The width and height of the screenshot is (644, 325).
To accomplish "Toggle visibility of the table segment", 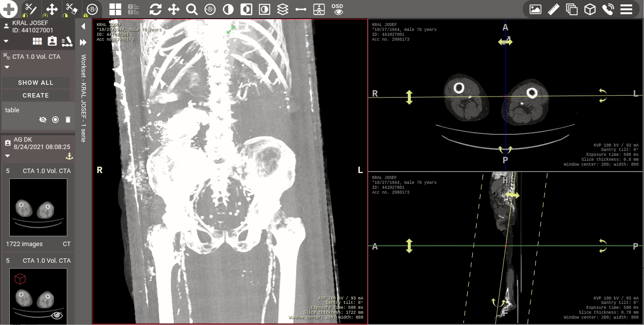I will coord(43,120).
